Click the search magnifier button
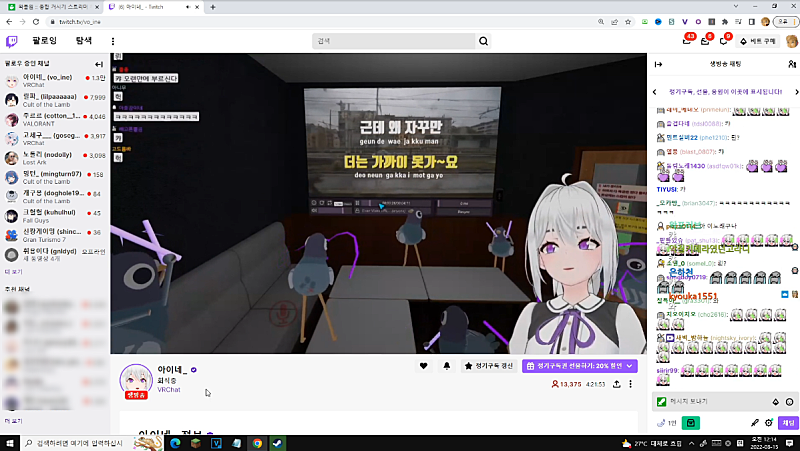This screenshot has height=451, width=800. coord(483,41)
